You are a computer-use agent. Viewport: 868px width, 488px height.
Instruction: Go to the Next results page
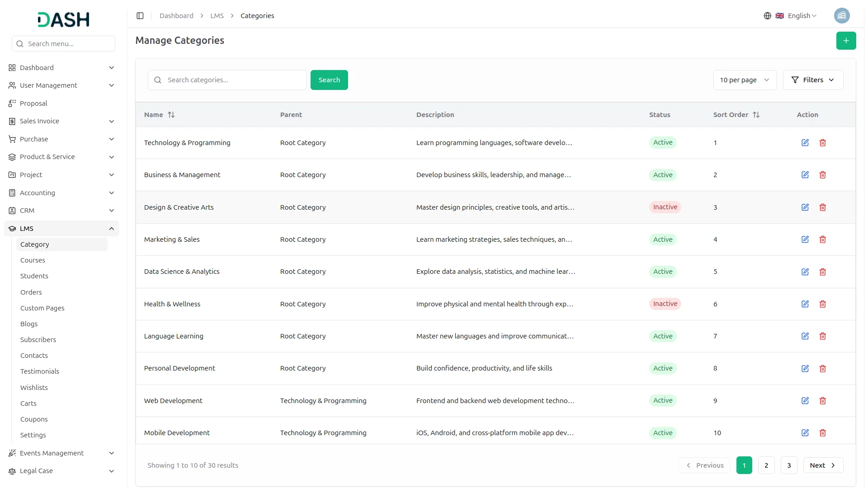coord(822,465)
